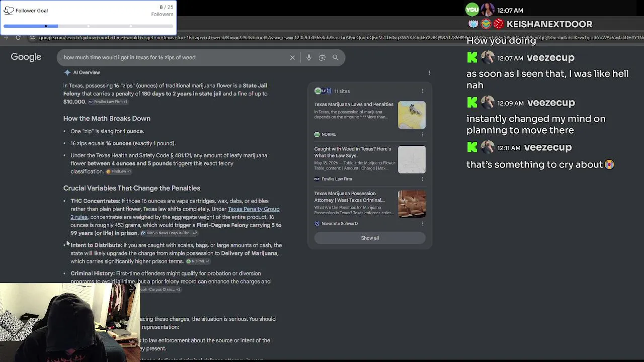Click the Kick logo beside the 12:09 AM message
Image resolution: width=644 pixels, height=362 pixels.
coord(472,103)
